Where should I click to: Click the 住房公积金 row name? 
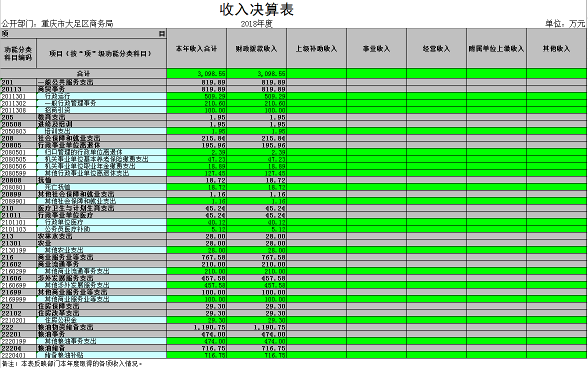tap(61, 320)
